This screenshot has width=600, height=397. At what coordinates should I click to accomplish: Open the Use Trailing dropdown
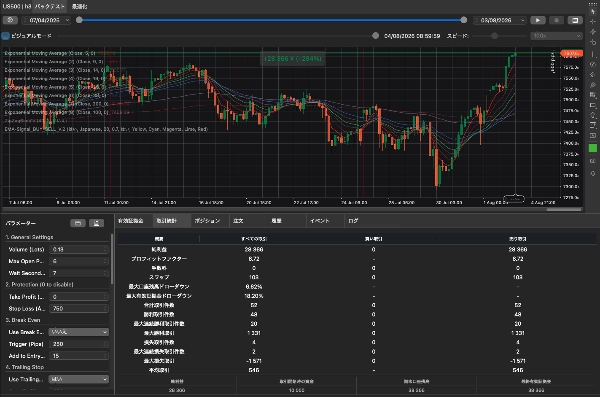(79, 379)
